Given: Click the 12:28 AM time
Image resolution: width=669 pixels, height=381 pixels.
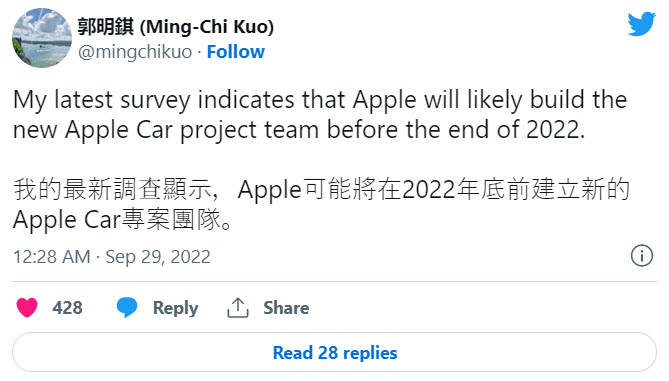Looking at the screenshot, I should pyautogui.click(x=52, y=257).
